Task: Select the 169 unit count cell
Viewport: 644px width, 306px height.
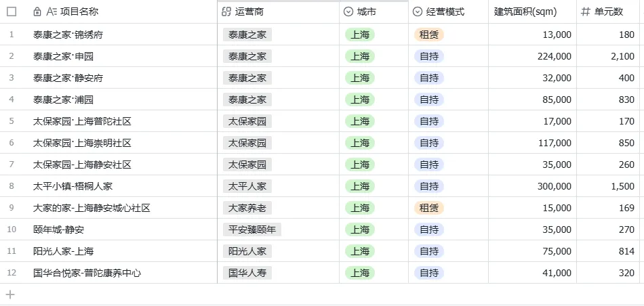Action: 608,208
